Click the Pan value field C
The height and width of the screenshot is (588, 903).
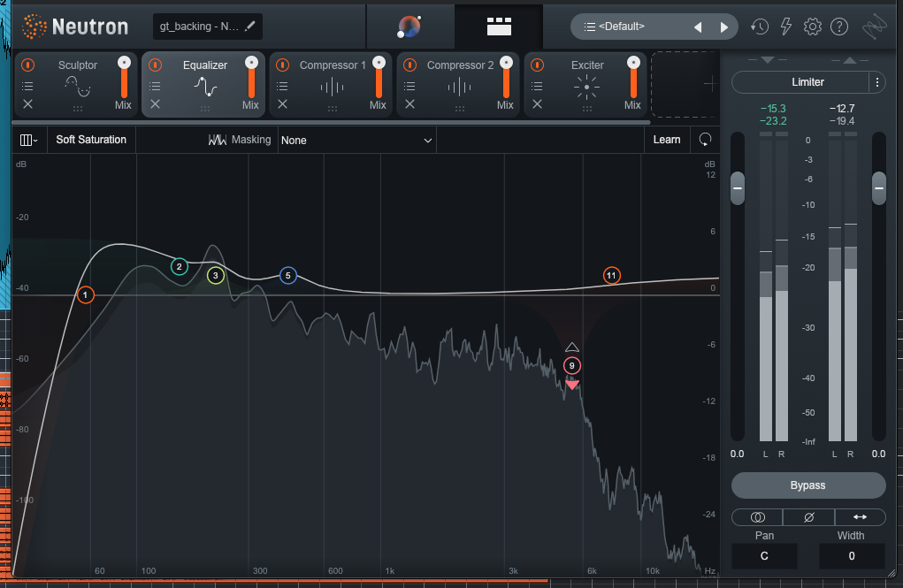pyautogui.click(x=764, y=556)
